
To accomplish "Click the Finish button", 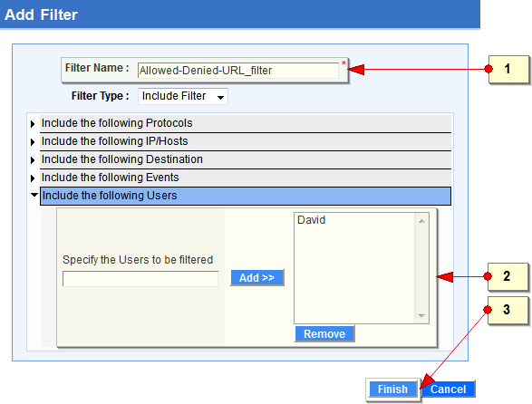I will 393,390.
